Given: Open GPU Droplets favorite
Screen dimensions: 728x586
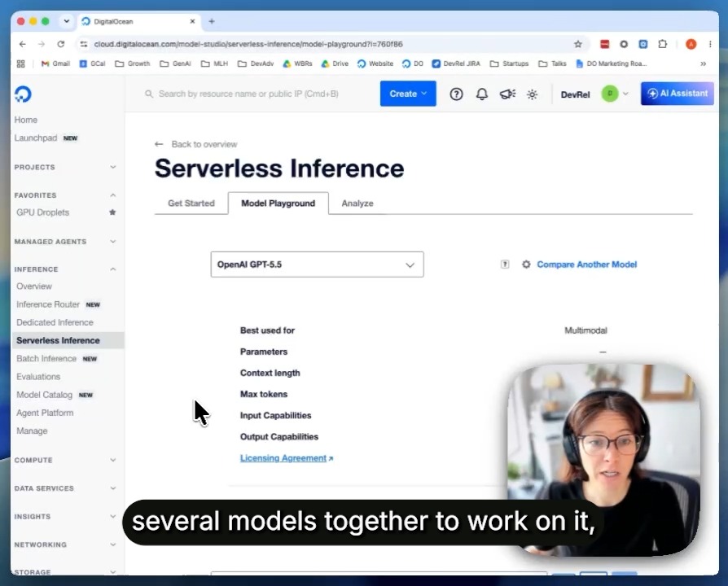Looking at the screenshot, I should [x=42, y=212].
